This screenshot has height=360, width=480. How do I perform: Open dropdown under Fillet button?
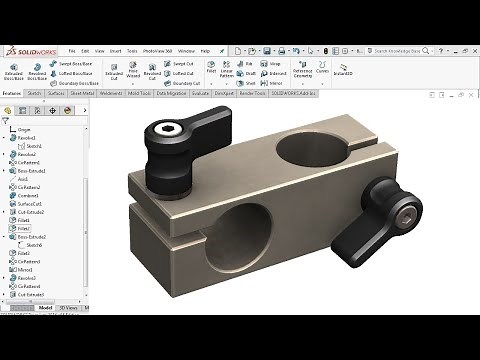(x=211, y=84)
